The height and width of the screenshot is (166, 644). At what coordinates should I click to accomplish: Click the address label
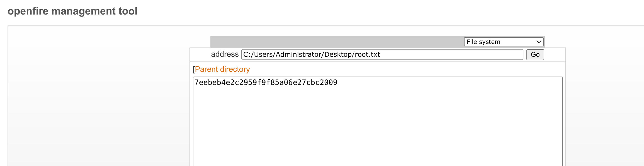(x=225, y=54)
